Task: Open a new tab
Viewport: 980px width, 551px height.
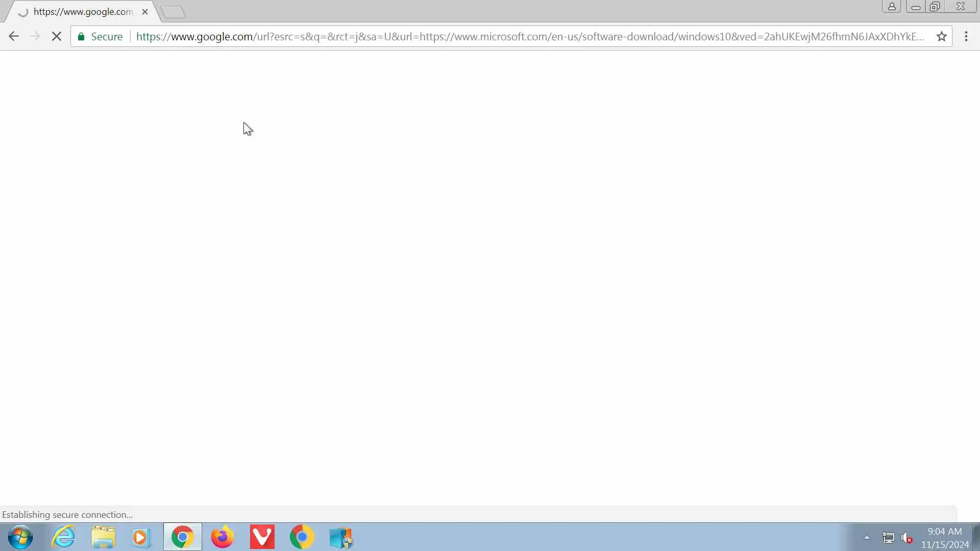Action: pyautogui.click(x=173, y=12)
